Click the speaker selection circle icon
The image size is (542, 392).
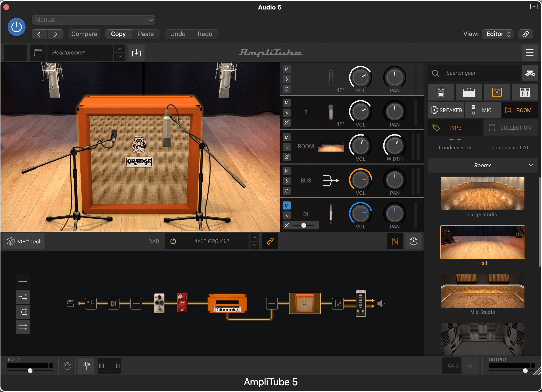pyautogui.click(x=413, y=242)
